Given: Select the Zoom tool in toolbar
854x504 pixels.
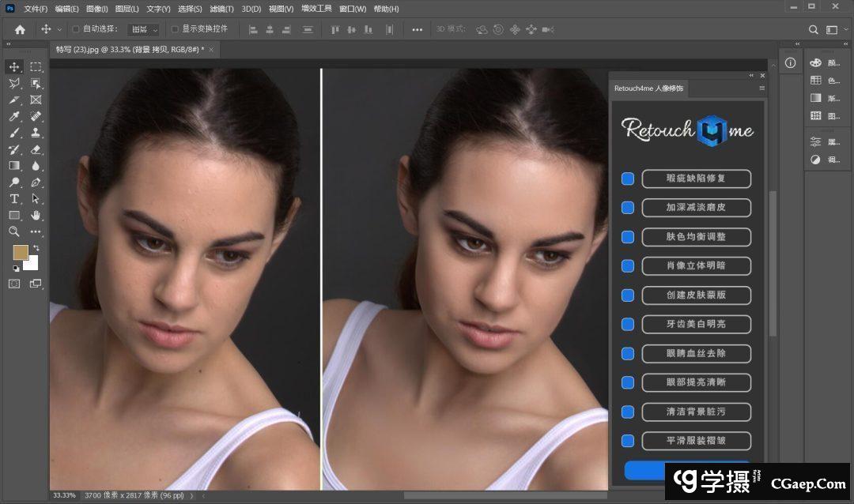Looking at the screenshot, I should 14,231.
